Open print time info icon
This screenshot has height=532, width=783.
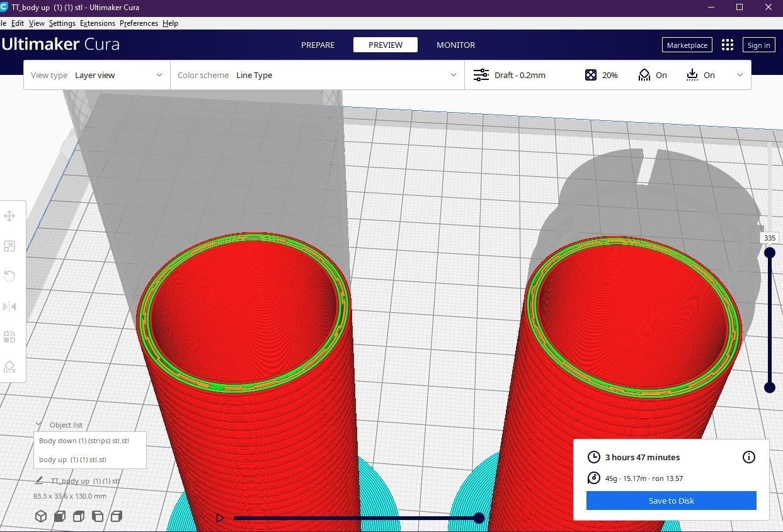click(748, 457)
